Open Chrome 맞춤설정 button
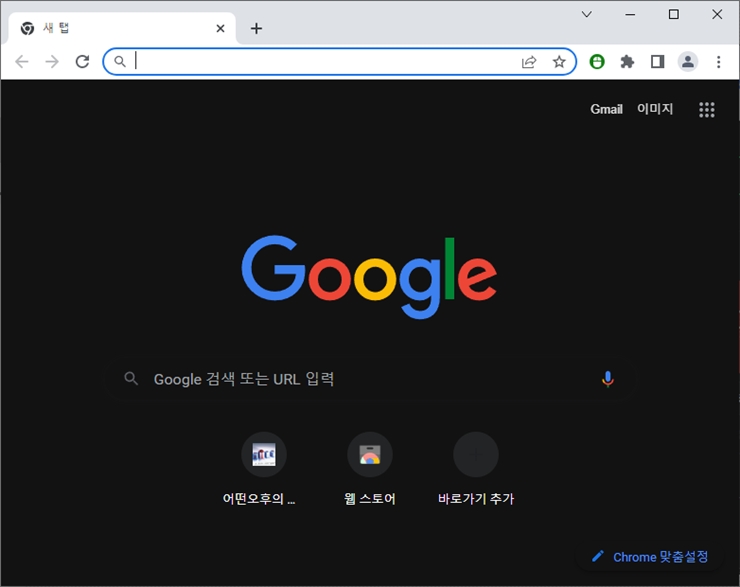 [x=650, y=557]
